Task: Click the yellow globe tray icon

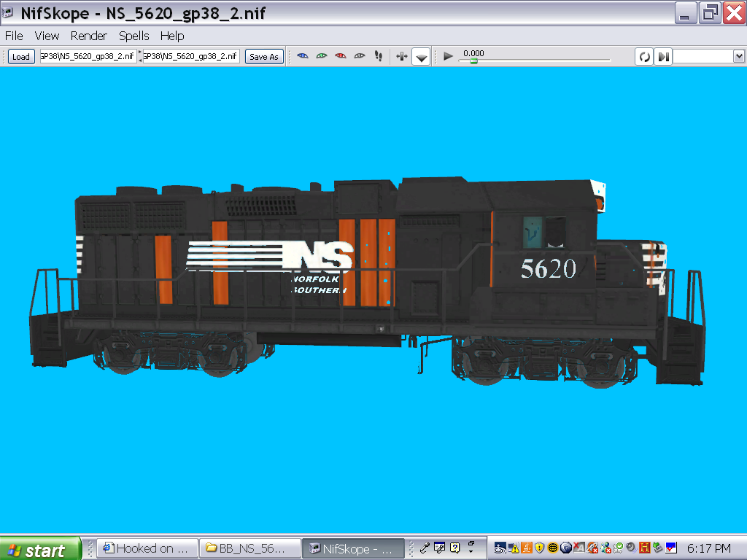Action: [x=553, y=548]
